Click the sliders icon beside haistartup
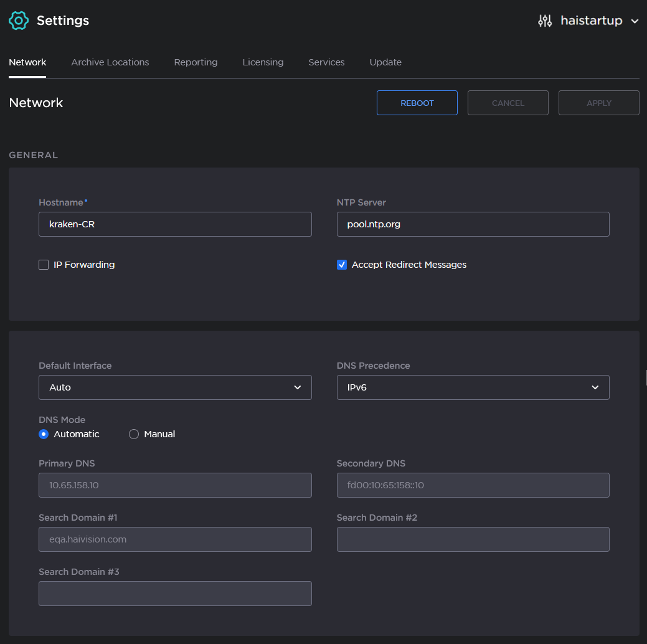This screenshot has height=644, width=647. [545, 21]
